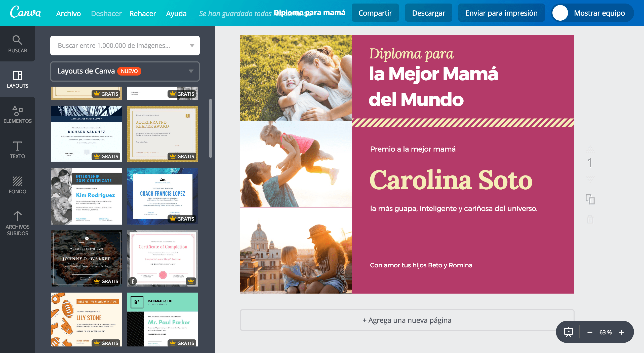Click info icon on Certificate of Completion layout
Viewport: 644px width, 353px height.
[133, 281]
